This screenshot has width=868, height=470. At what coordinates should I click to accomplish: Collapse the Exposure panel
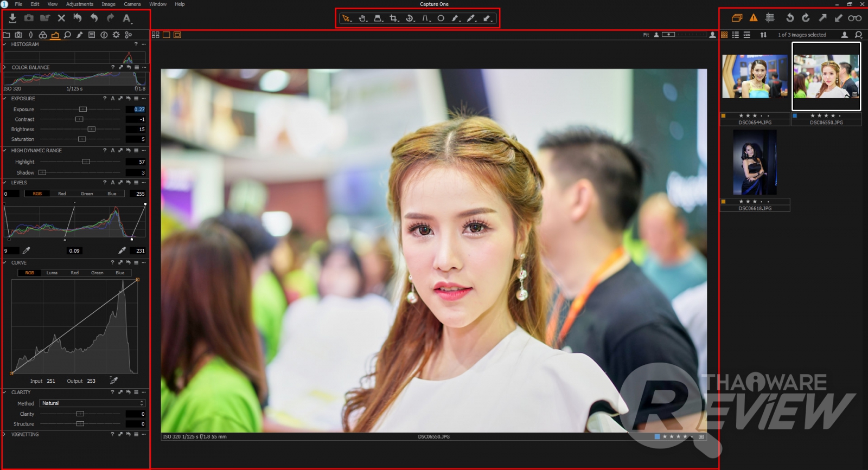coord(5,99)
